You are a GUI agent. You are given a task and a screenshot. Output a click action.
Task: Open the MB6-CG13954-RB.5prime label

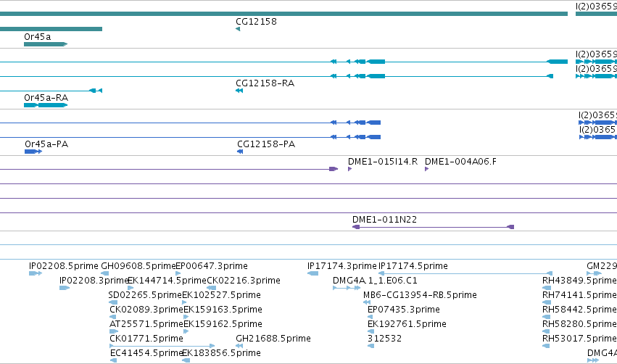coord(420,294)
